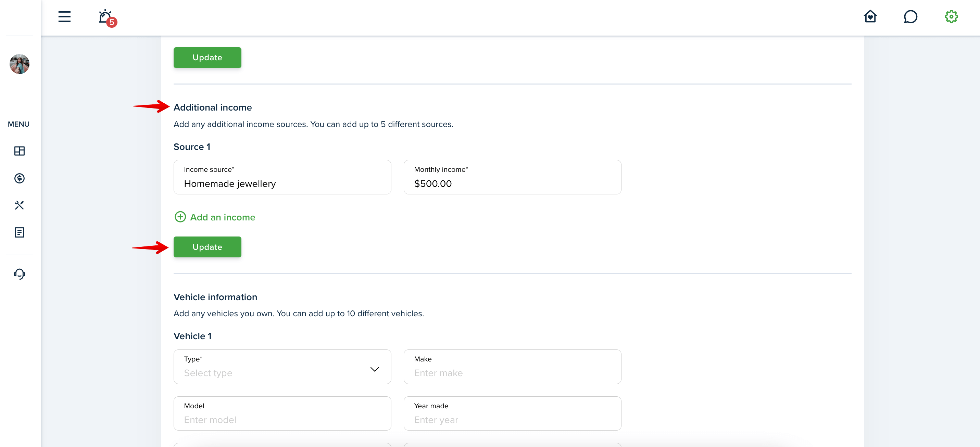
Task: Open maintenance tools icon in sidebar
Action: (20, 205)
